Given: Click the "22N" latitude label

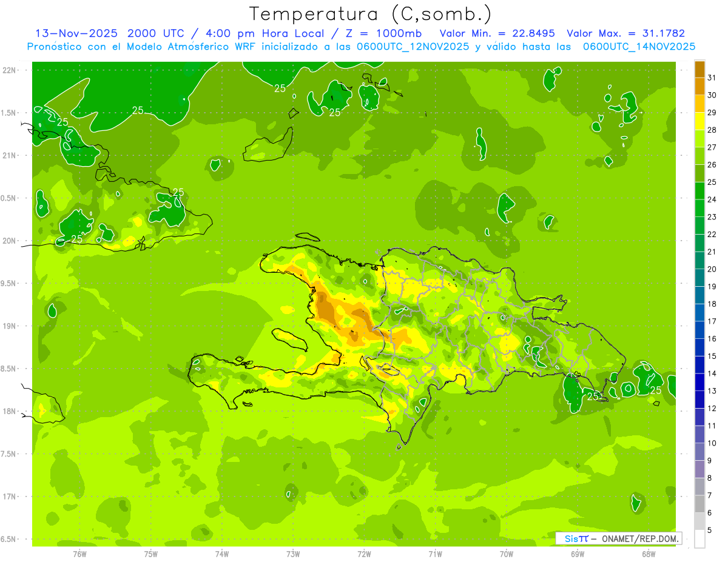Looking at the screenshot, I should (x=9, y=70).
